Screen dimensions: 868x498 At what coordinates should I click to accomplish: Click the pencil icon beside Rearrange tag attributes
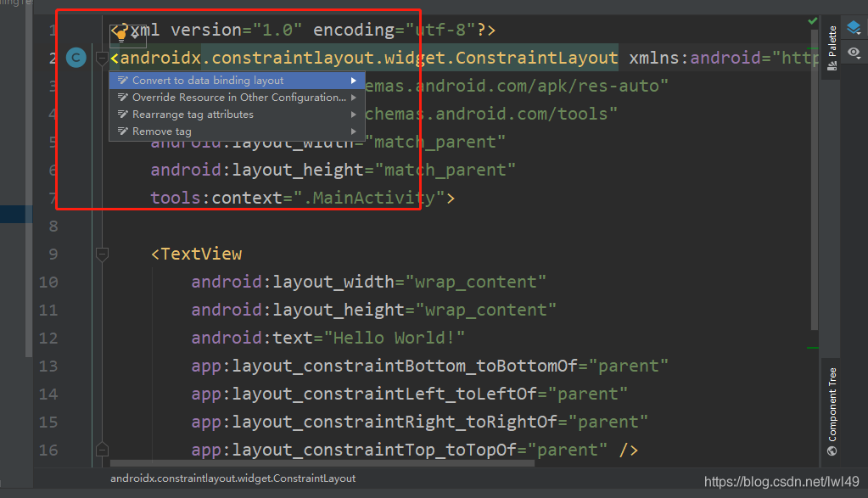123,114
